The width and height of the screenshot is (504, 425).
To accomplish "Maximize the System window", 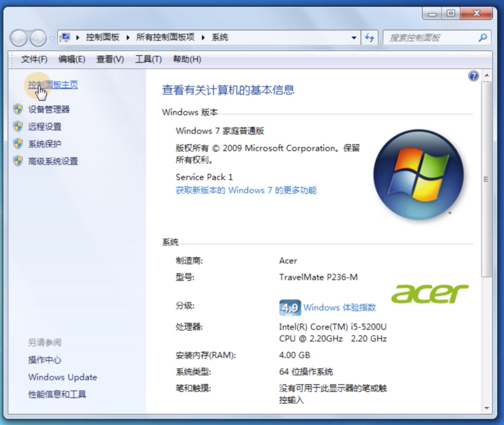I will click(451, 14).
